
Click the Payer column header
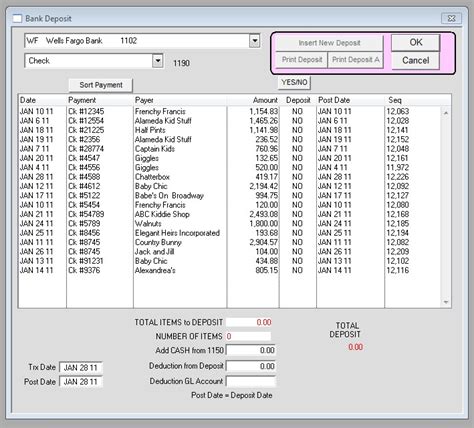(x=180, y=100)
